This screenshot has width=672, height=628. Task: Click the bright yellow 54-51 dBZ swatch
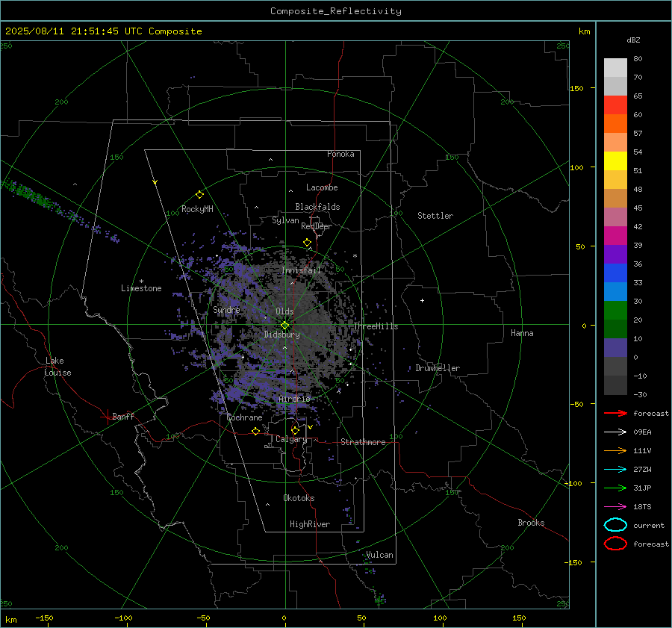coord(615,161)
